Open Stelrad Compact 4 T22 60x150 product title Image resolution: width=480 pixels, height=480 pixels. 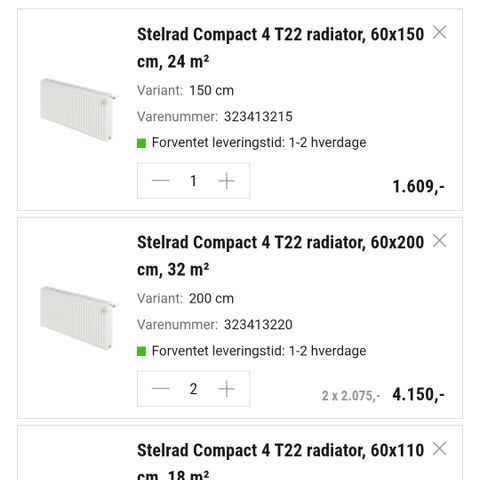pyautogui.click(x=280, y=48)
